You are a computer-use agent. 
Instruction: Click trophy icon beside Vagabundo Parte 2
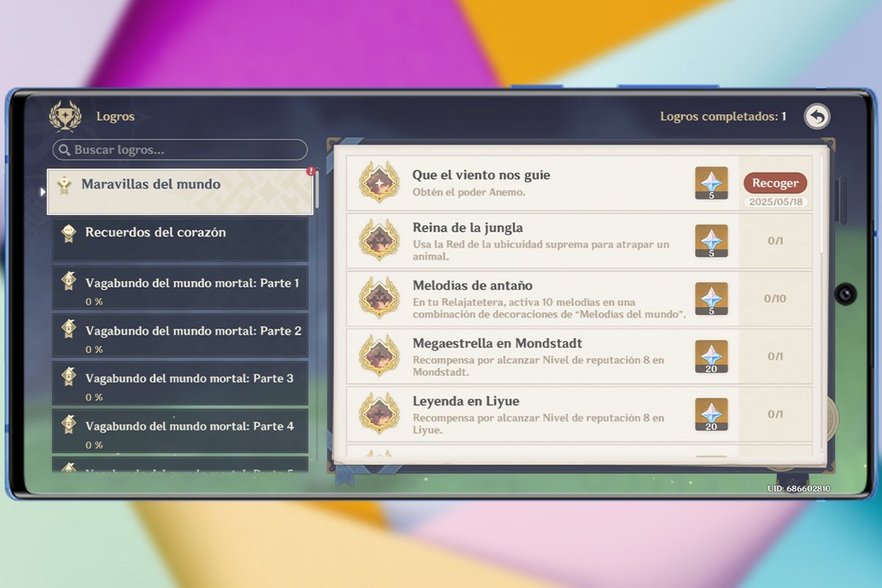pyautogui.click(x=68, y=329)
